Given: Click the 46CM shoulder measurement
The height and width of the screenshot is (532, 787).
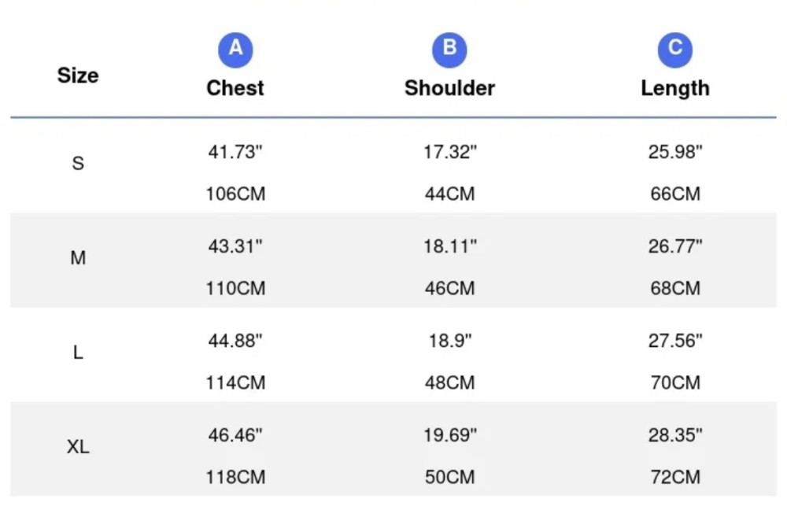Looking at the screenshot, I should 449,288.
